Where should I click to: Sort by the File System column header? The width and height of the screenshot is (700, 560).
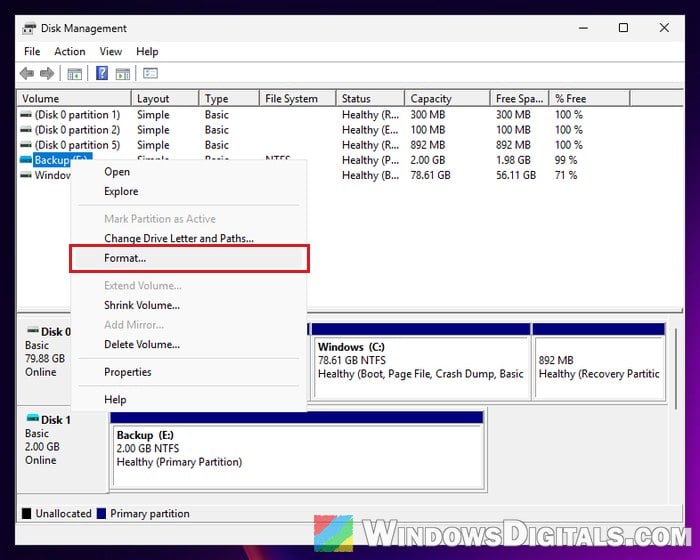click(297, 98)
